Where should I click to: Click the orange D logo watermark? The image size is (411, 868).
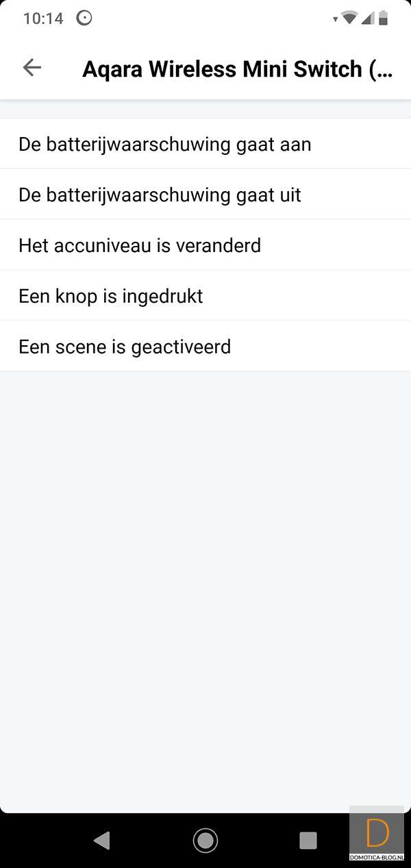point(377,832)
